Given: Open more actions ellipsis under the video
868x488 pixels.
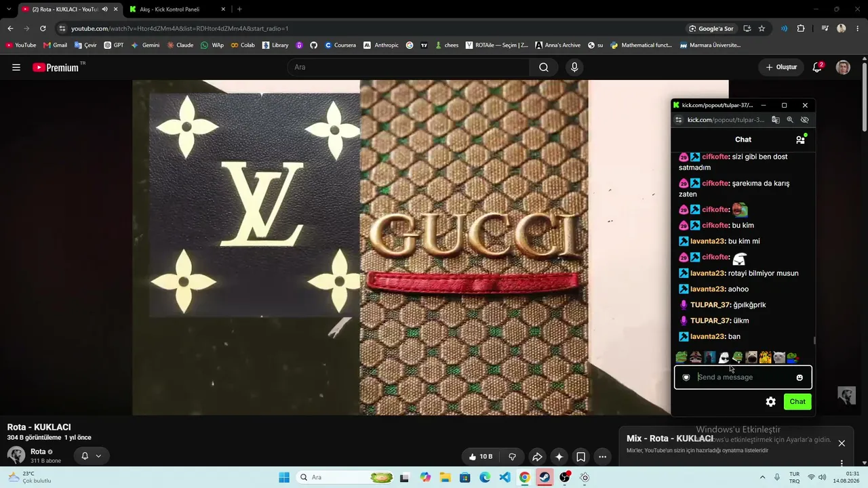Looking at the screenshot, I should click(602, 457).
